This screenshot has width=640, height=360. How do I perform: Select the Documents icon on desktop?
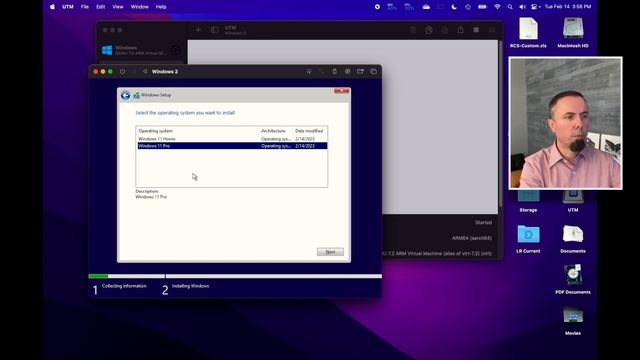[x=573, y=239]
